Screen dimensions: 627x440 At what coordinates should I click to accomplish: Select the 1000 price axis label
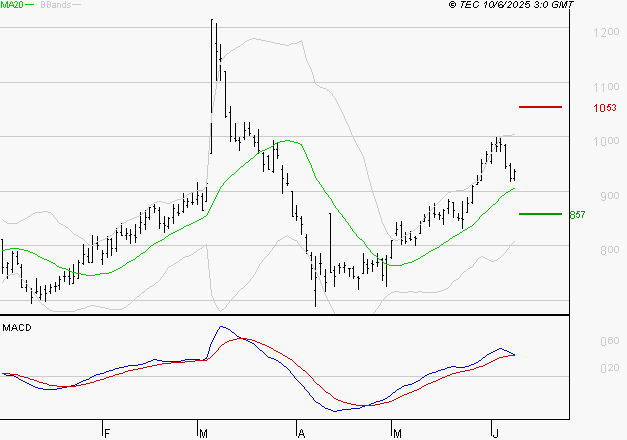click(606, 141)
